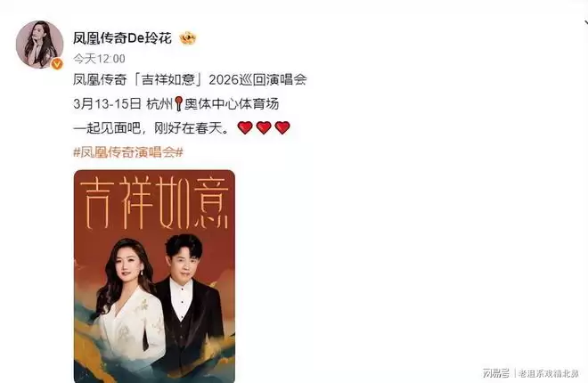Image resolution: width=588 pixels, height=383 pixels.
Task: Open the 凤凰传奇De玲花 profile avatar
Action: click(39, 45)
